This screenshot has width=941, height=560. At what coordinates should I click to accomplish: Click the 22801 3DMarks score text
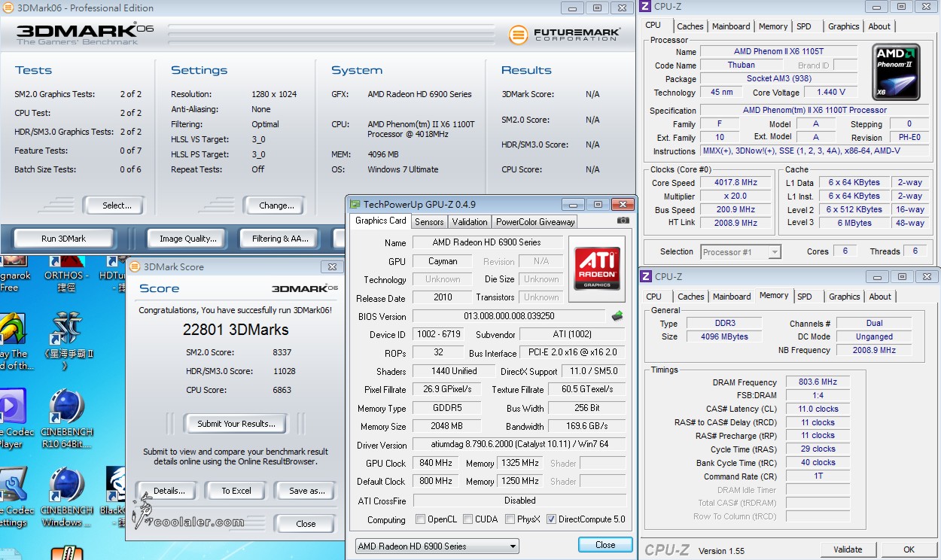[236, 330]
